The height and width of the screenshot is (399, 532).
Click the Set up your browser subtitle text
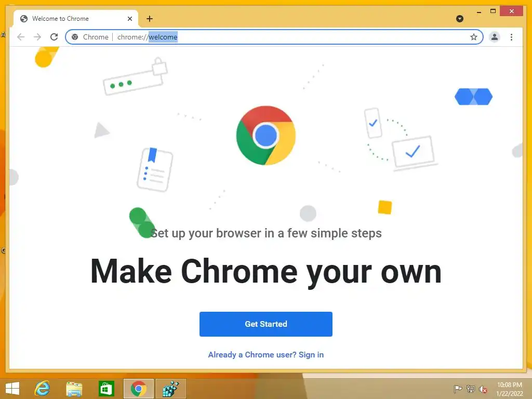point(266,233)
